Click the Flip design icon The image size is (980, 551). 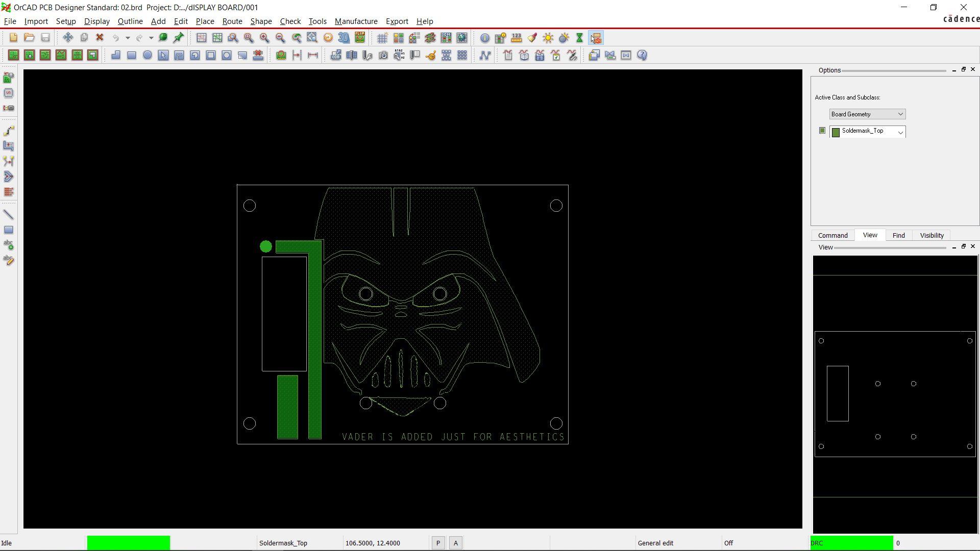click(360, 38)
